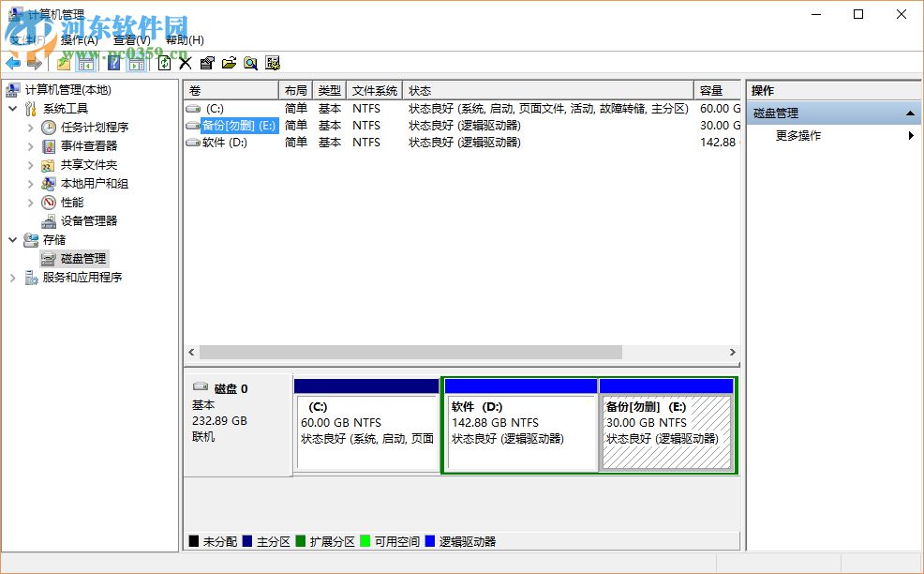Click the Help (question mark) toolbar icon

pos(112,63)
